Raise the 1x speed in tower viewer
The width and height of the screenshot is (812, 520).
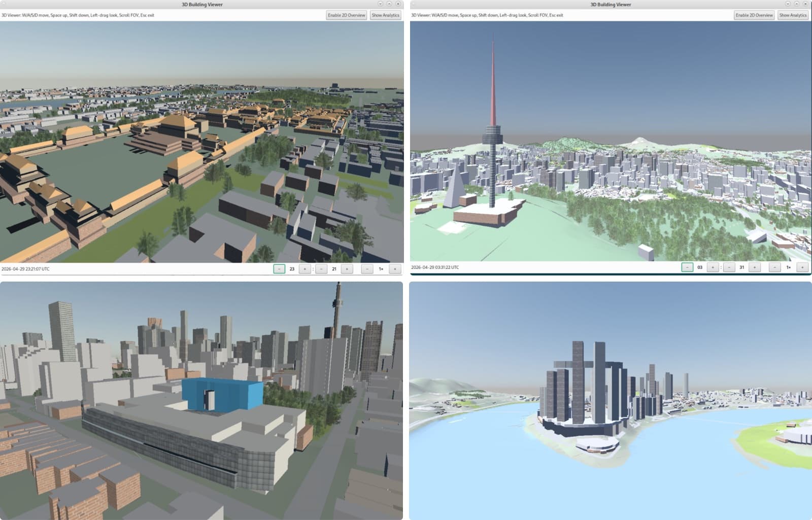pos(802,267)
